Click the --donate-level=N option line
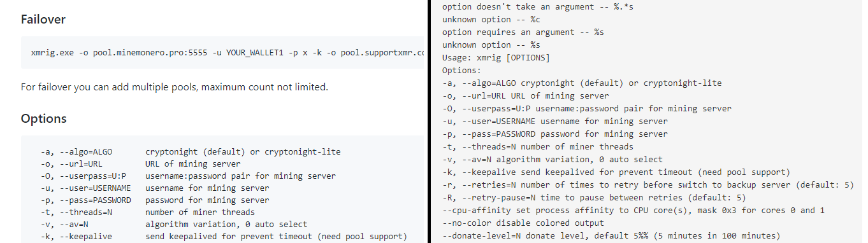Image resolution: width=868 pixels, height=243 pixels. [x=611, y=236]
